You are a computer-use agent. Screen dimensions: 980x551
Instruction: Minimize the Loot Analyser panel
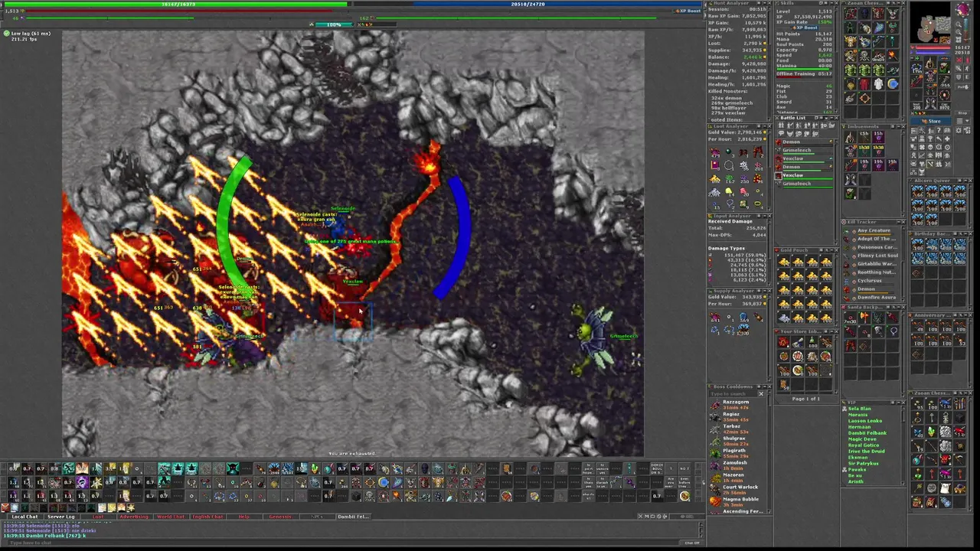(x=765, y=126)
